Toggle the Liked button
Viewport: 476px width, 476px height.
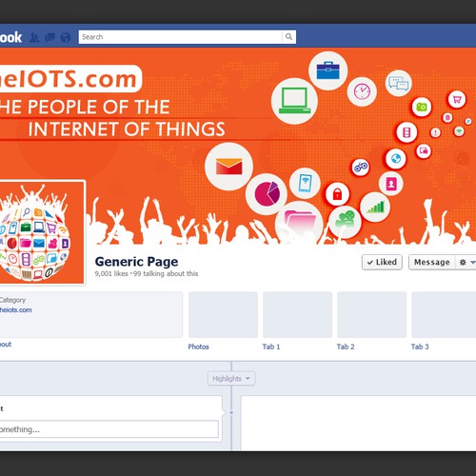click(x=382, y=262)
